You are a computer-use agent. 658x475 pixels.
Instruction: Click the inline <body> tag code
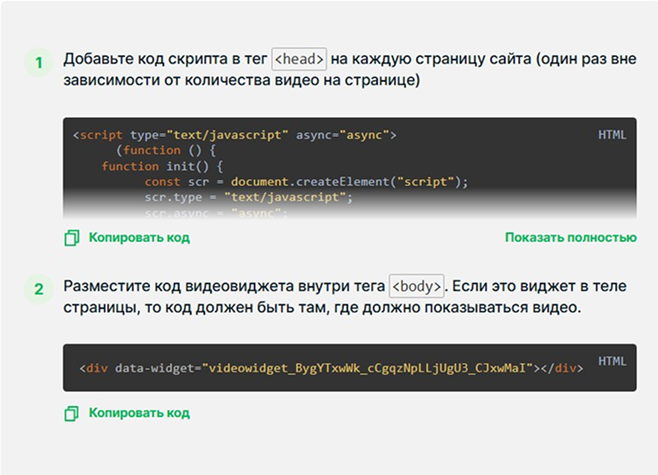416,286
